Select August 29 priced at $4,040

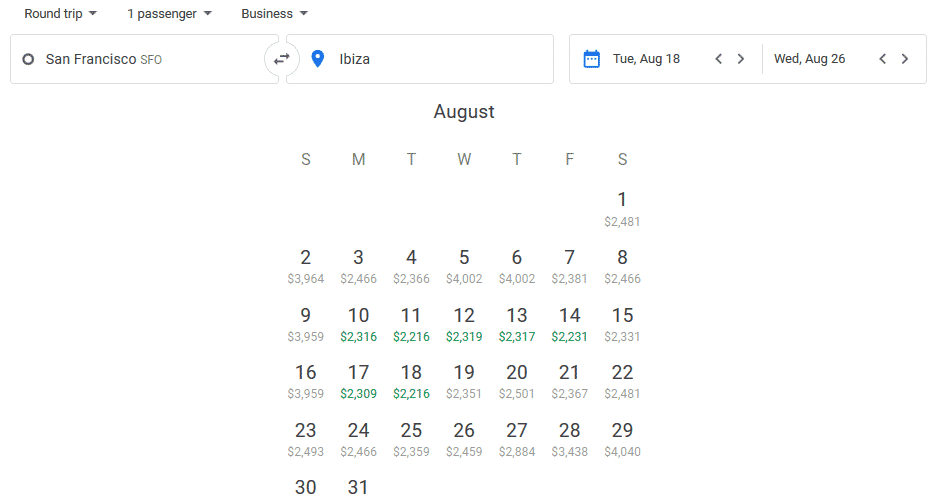622,440
